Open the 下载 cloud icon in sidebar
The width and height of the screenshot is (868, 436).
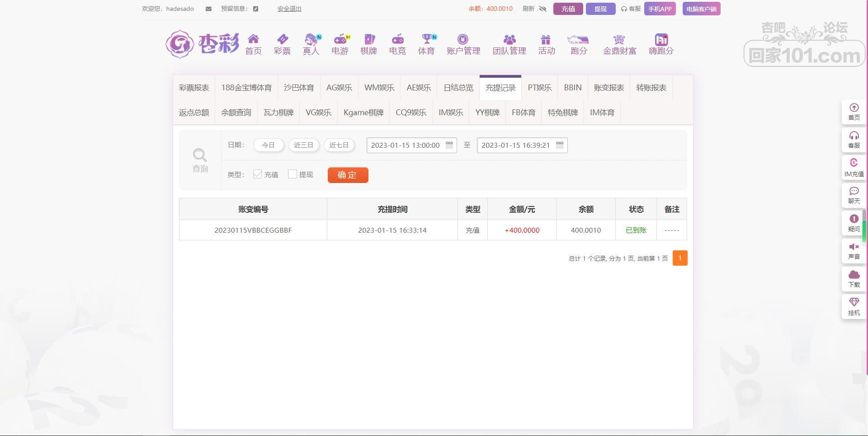pos(854,275)
